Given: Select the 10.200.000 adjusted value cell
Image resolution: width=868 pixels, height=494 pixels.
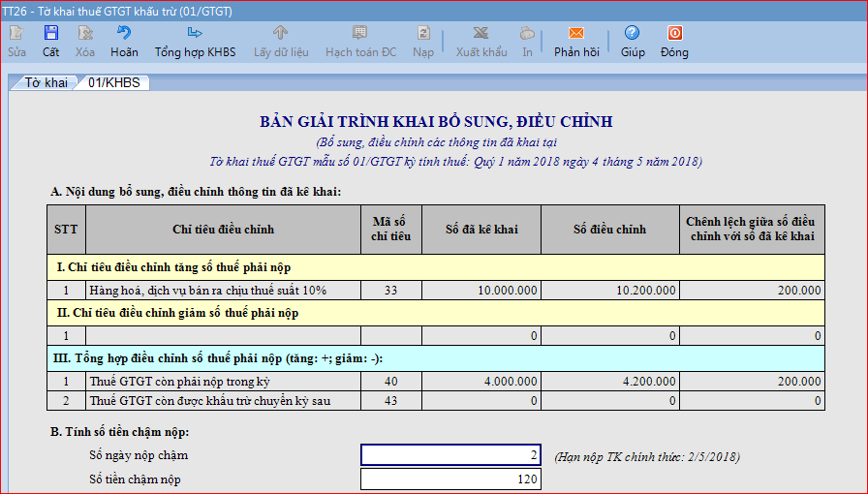Looking at the screenshot, I should coord(610,291).
